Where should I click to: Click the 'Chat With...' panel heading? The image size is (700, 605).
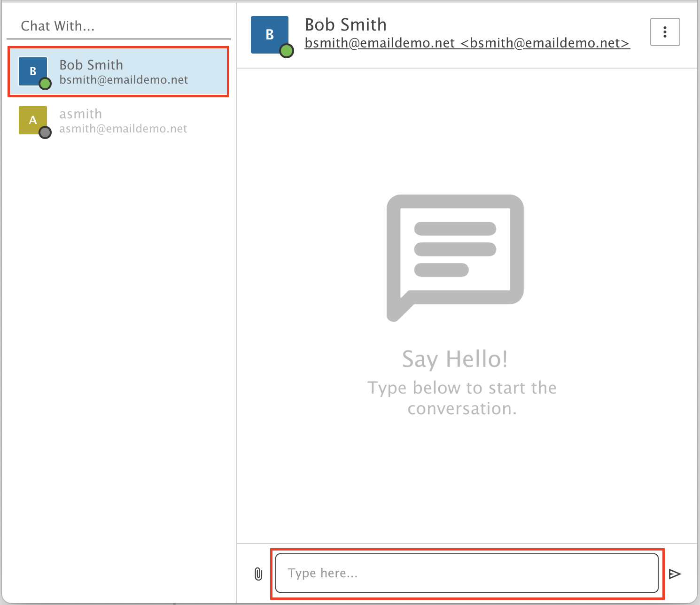[58, 26]
